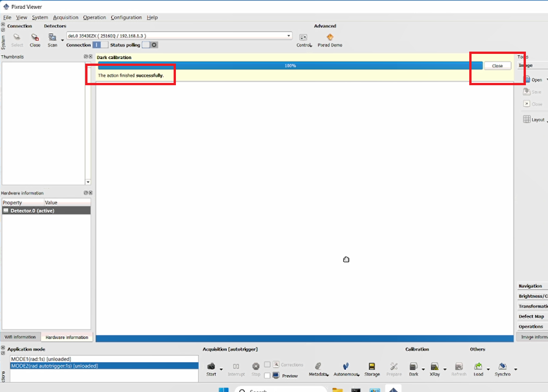548x392 pixels.
Task: Open the Storage icon in Acquisition toolbar
Action: tap(372, 366)
